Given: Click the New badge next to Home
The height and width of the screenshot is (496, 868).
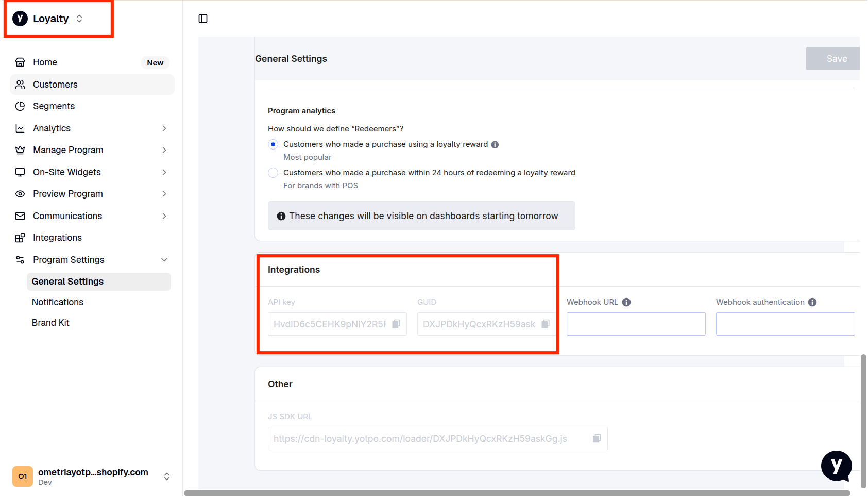Looking at the screenshot, I should tap(155, 63).
